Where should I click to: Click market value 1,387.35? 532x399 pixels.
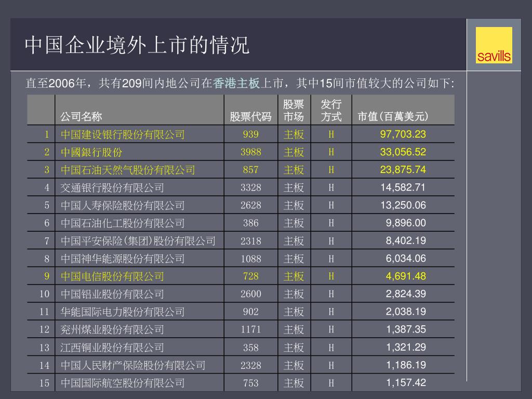(406, 329)
